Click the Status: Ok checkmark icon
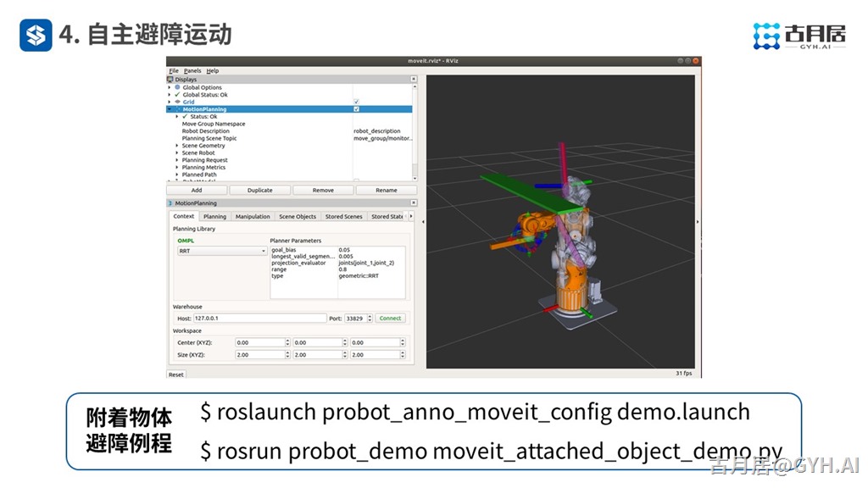Screen dimensions: 868x488 coord(185,116)
